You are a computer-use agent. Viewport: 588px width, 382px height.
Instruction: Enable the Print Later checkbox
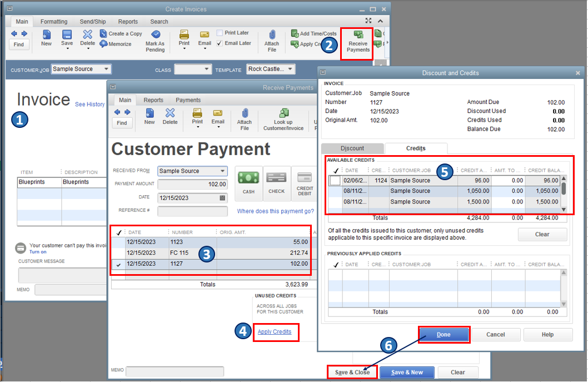tap(220, 32)
